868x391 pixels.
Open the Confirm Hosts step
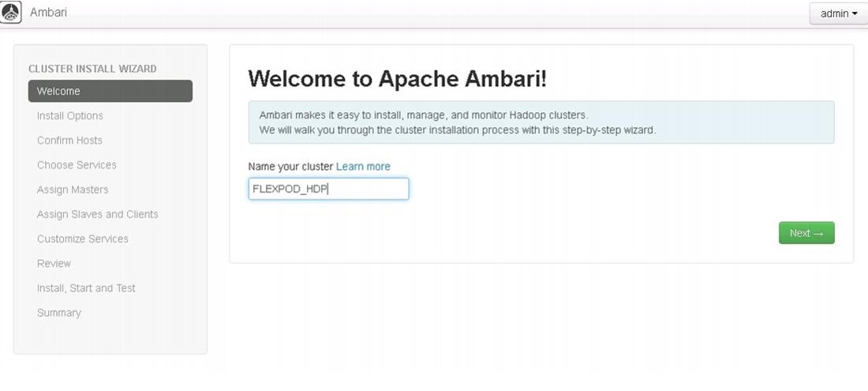(x=69, y=140)
